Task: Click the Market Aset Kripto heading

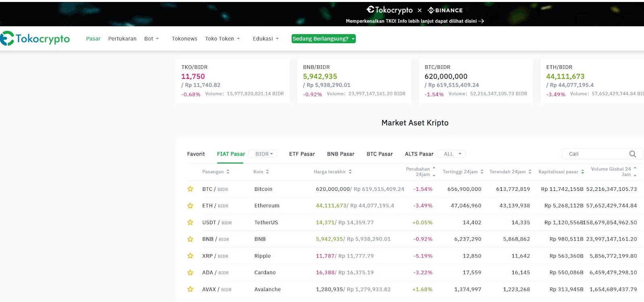Action: tap(415, 123)
